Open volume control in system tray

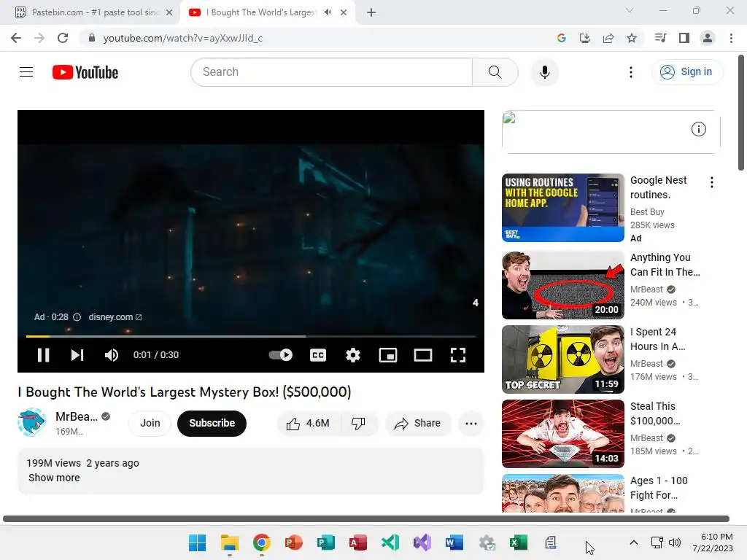coord(675,542)
